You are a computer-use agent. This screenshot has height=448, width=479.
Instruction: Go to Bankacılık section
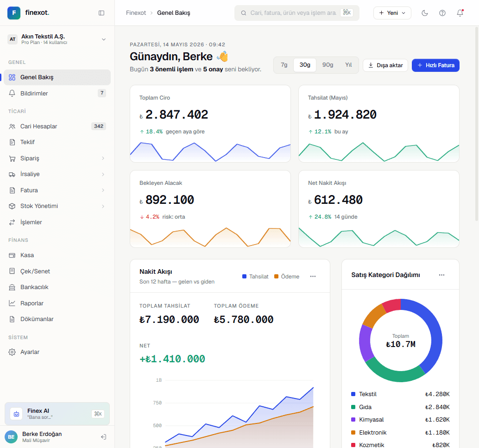tap(57, 287)
